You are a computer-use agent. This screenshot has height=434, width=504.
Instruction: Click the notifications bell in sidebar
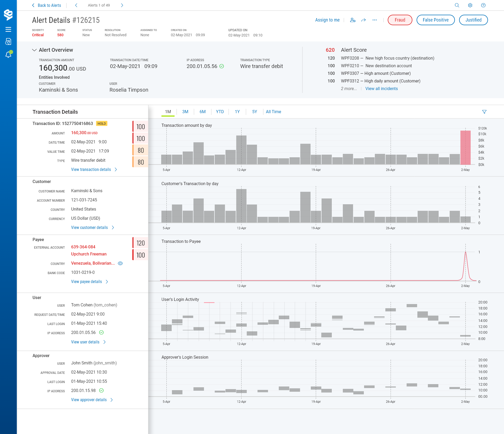tap(8, 55)
